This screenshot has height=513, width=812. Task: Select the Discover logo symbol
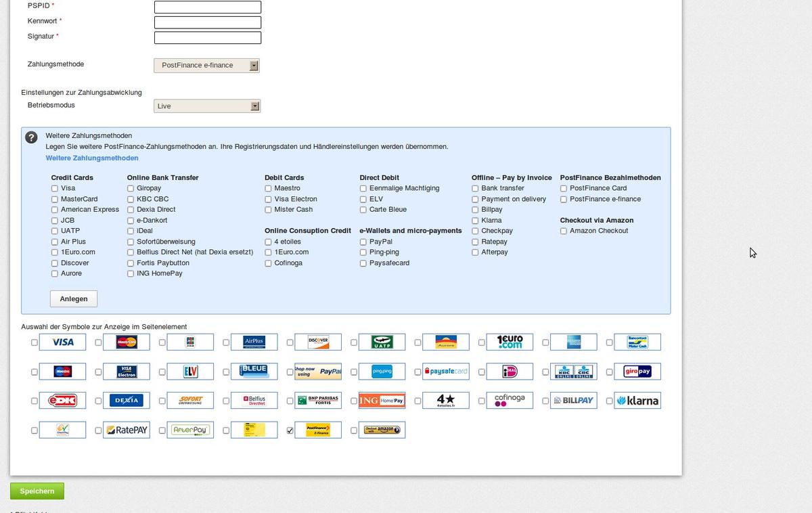318,342
